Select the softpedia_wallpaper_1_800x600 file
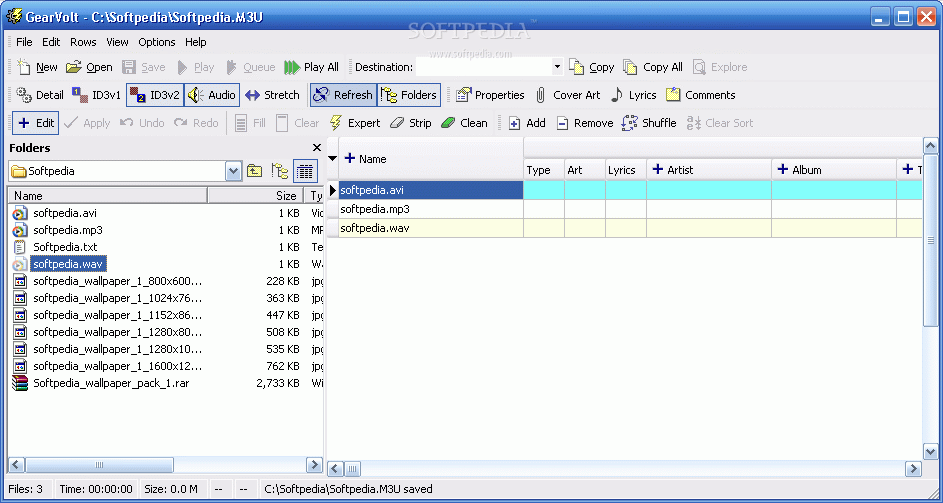Viewport: 943px width, 503px height. pyautogui.click(x=117, y=281)
